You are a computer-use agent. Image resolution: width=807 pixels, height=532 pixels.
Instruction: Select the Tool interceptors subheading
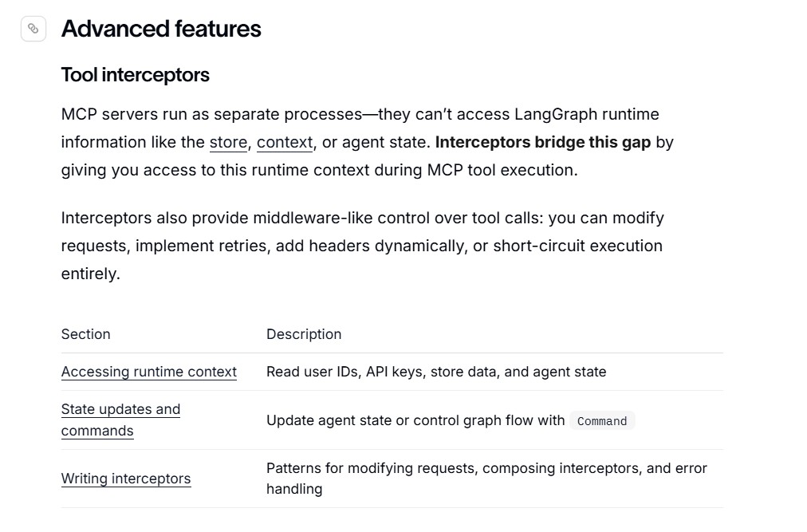pos(136,75)
